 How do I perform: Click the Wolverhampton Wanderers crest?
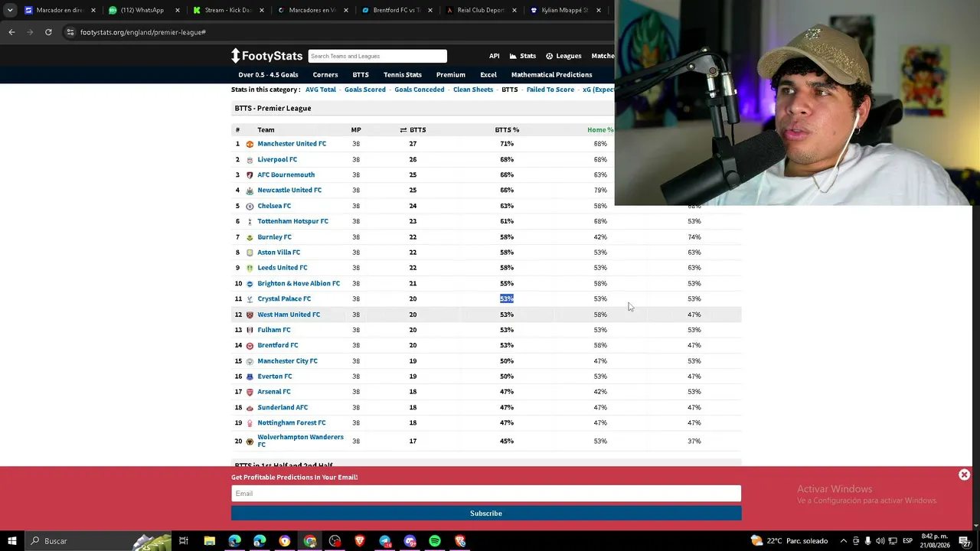(x=250, y=442)
